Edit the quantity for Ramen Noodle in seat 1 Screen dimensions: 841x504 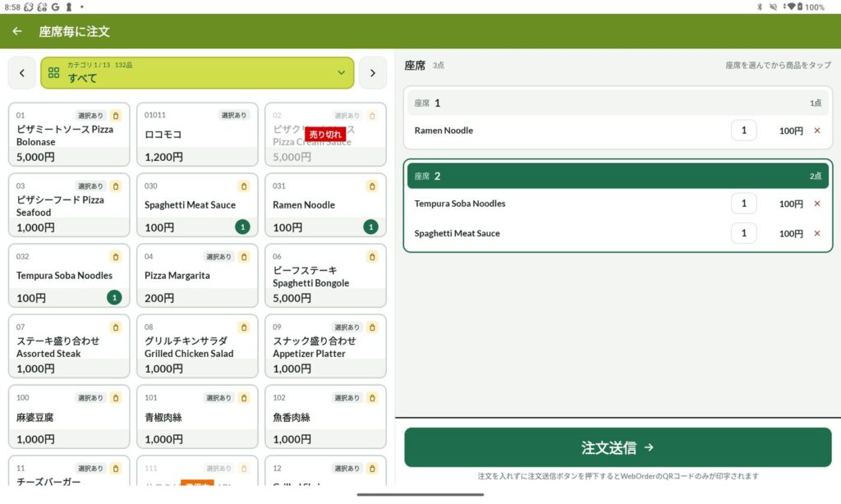pos(743,131)
